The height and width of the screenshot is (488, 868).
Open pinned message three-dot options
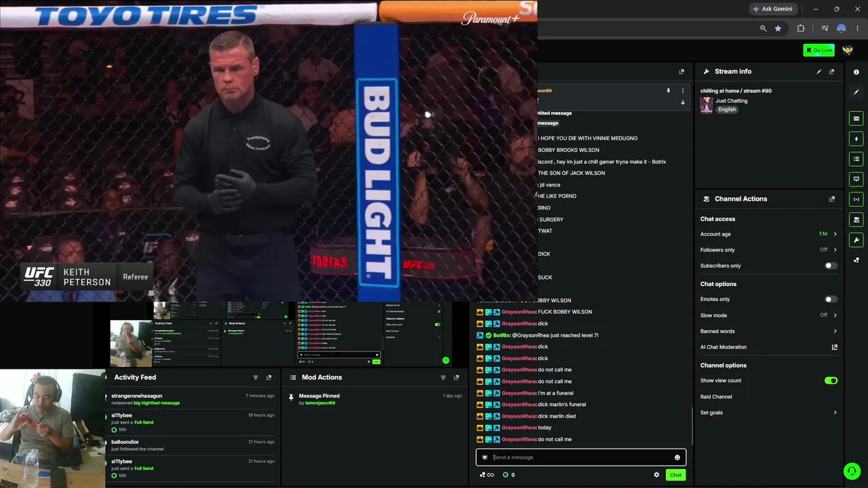point(683,91)
